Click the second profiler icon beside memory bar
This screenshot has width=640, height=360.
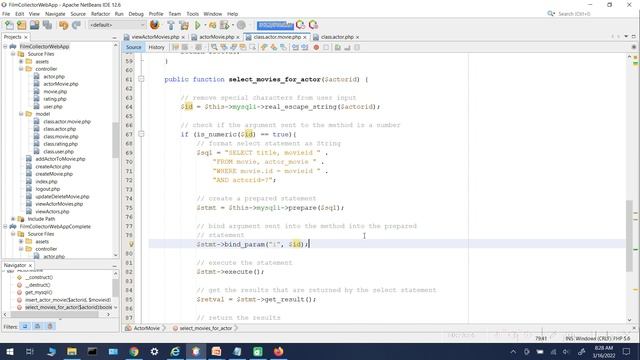click(313, 25)
